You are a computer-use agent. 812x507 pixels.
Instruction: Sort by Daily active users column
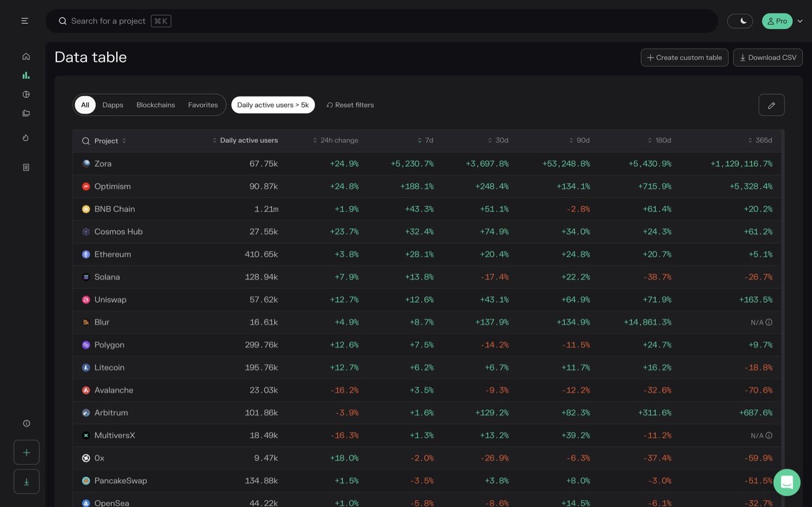[245, 140]
